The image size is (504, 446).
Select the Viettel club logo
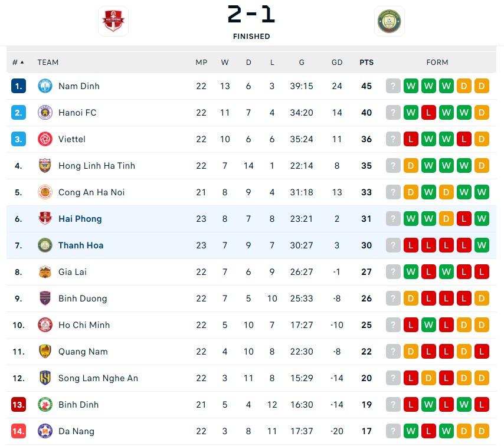(45, 139)
